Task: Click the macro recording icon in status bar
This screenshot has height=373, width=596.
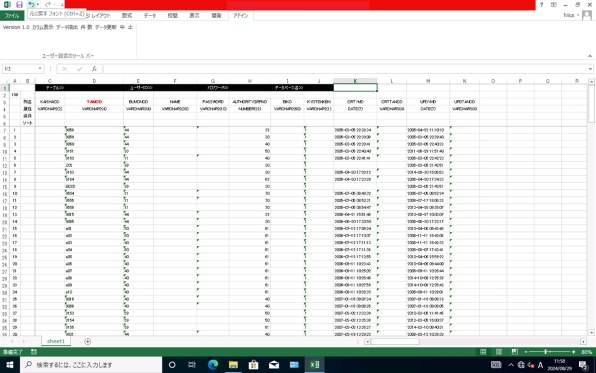Action: click(34, 352)
